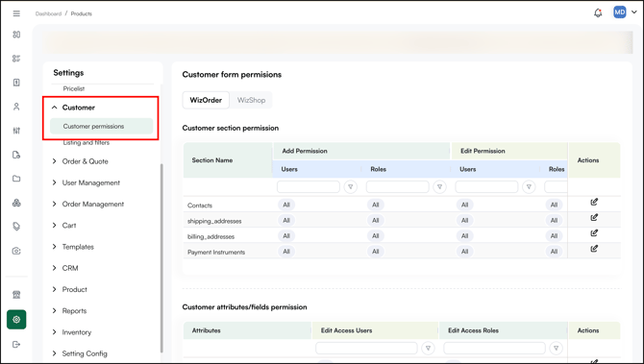
Task: Open the sliders adjustments icon in sidebar
Action: (x=16, y=131)
